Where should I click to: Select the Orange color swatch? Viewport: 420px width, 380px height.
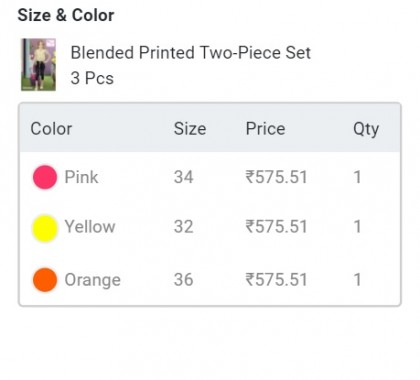click(45, 280)
